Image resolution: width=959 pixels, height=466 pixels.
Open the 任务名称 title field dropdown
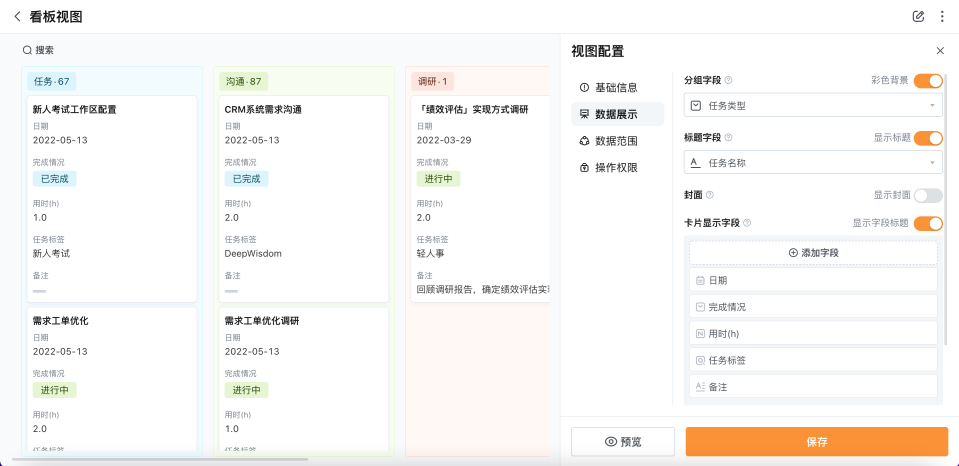[813, 163]
